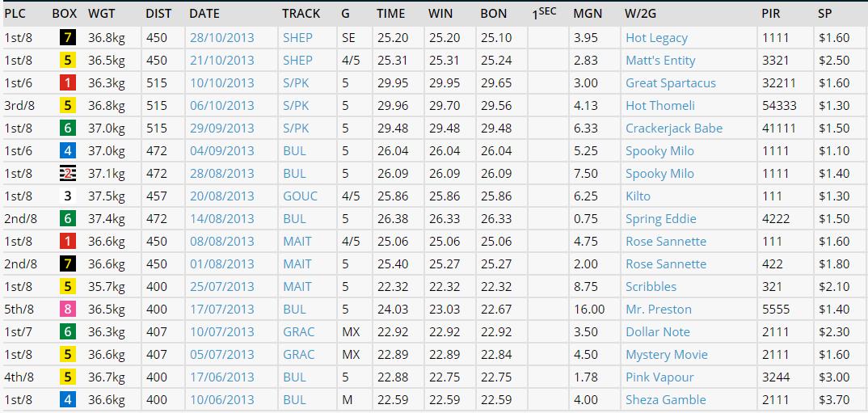View the Hot Legacy greyhound profile
Viewport: 868px width, 413px height.
[656, 38]
